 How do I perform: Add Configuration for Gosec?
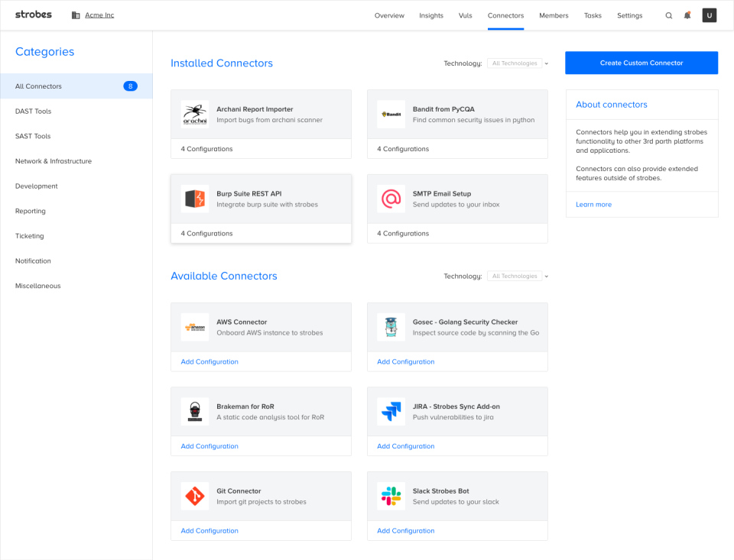(x=406, y=361)
